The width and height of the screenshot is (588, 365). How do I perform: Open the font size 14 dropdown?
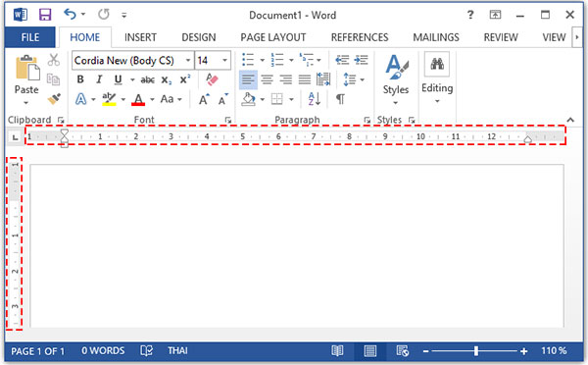[224, 60]
